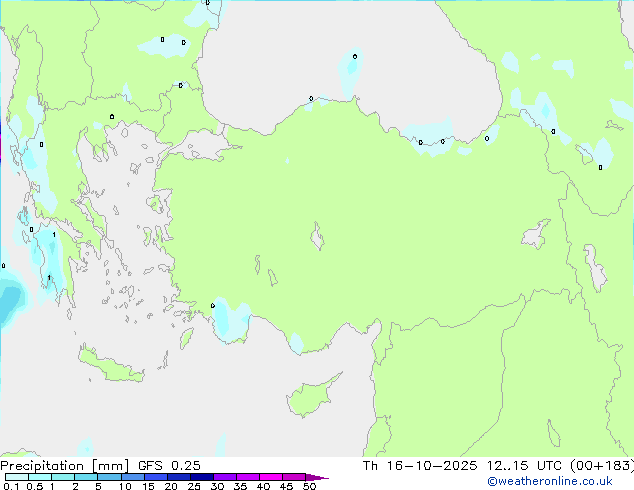
Task: Click the legend swatch between 35 and 40
Action: [x=248, y=477]
